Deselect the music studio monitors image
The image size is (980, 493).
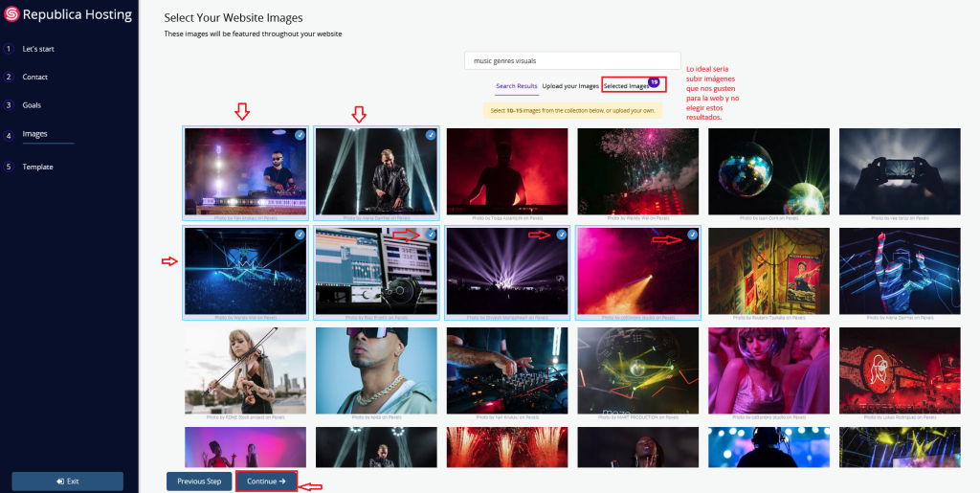click(x=431, y=234)
